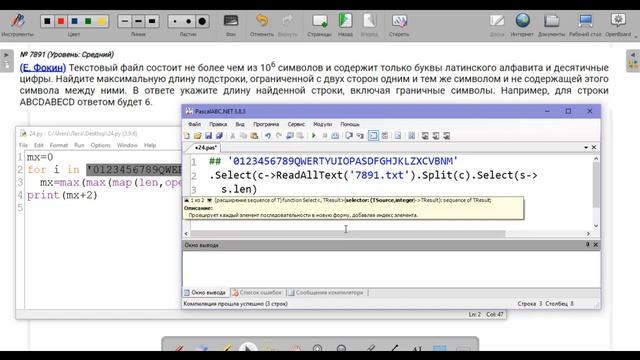The height and width of the screenshot is (360, 640).
Task: Click the Save all icon in PascalABC
Action: pyautogui.click(x=219, y=136)
